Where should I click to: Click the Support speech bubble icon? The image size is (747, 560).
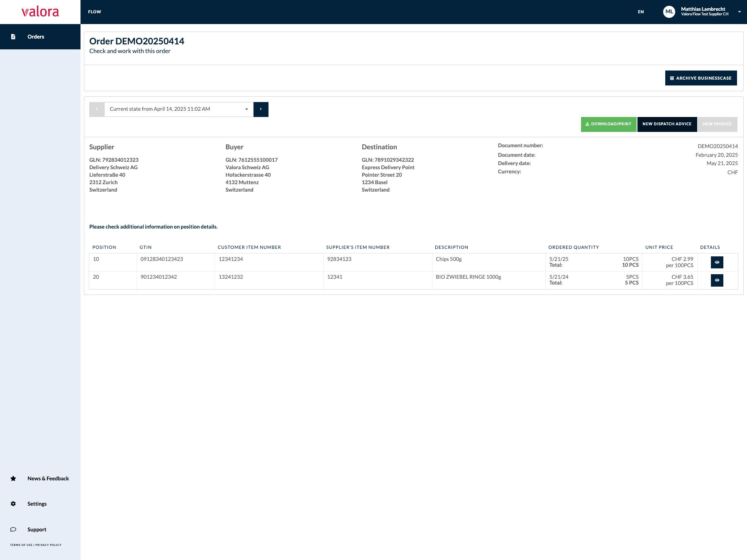[13, 529]
